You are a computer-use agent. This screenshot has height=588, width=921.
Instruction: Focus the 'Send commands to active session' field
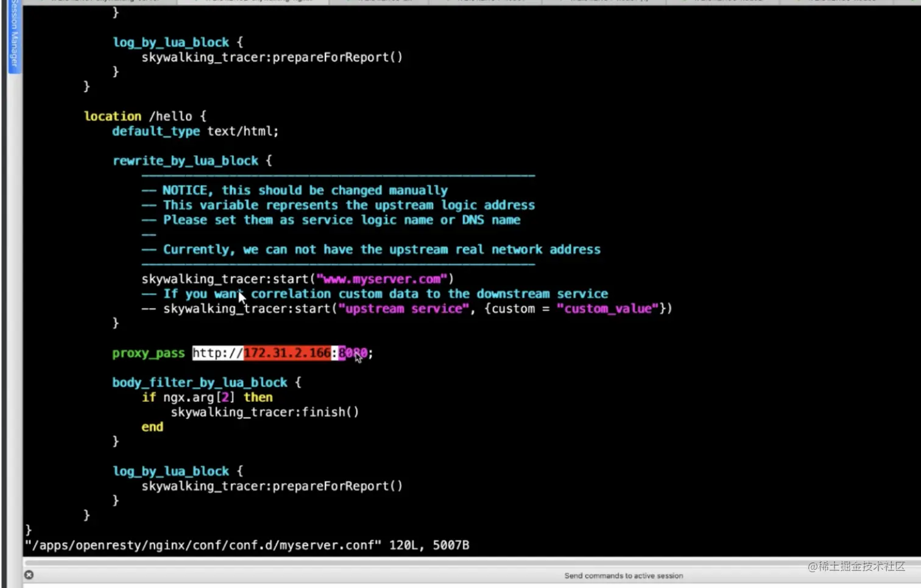click(623, 575)
